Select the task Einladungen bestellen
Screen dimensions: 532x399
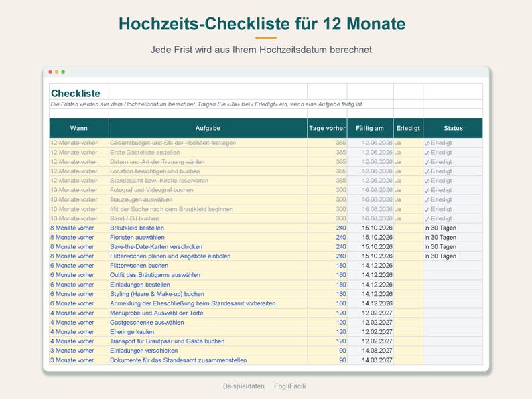tap(208, 285)
